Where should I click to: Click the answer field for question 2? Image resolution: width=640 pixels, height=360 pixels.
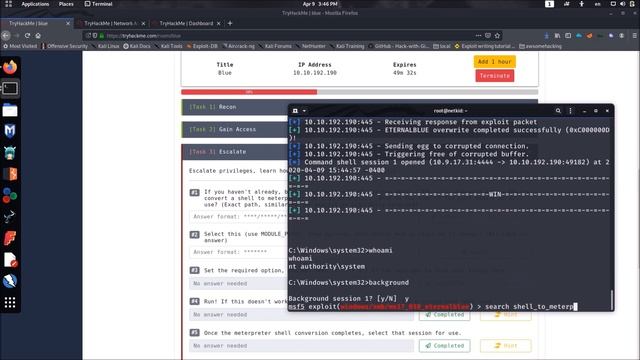coord(238,252)
